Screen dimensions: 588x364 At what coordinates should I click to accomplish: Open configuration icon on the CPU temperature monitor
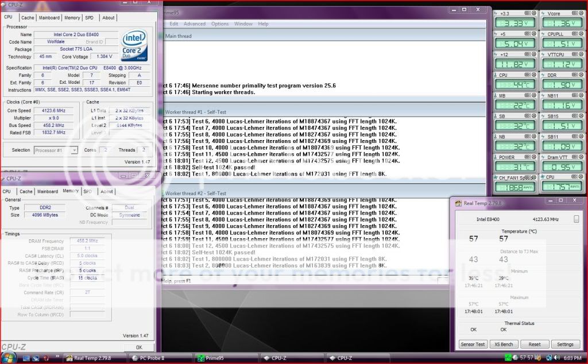tap(528, 75)
